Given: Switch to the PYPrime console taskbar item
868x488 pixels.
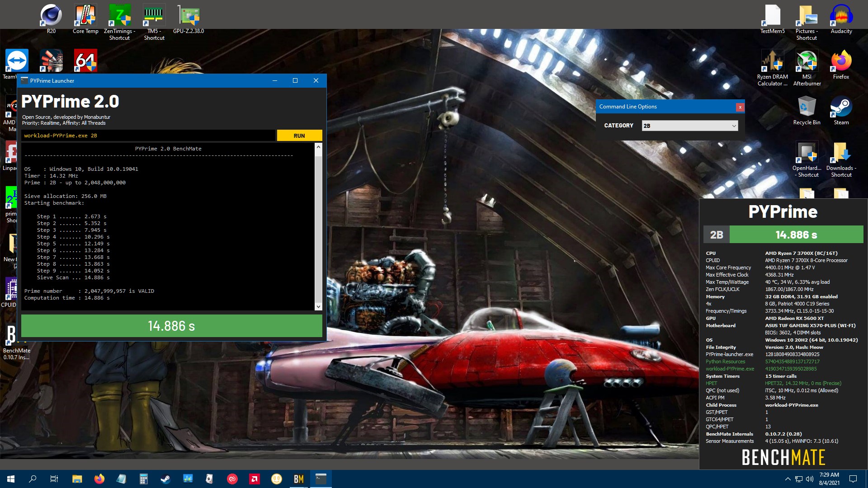Looking at the screenshot, I should (321, 479).
